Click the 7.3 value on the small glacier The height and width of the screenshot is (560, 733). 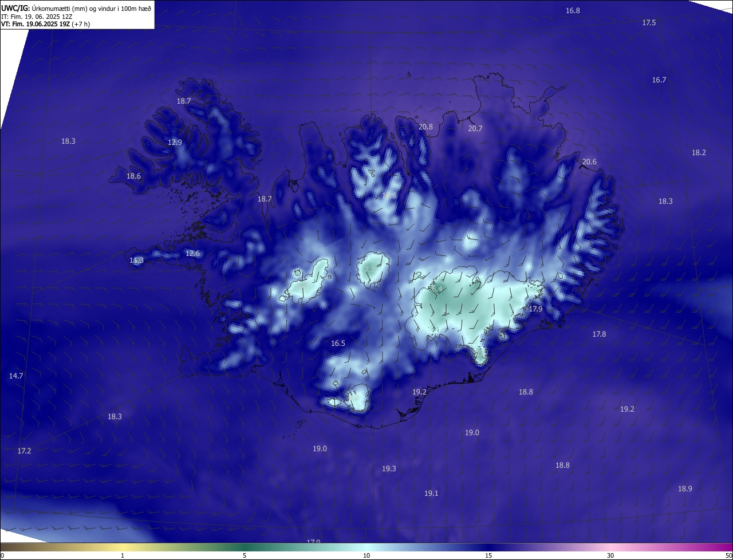coord(369,269)
